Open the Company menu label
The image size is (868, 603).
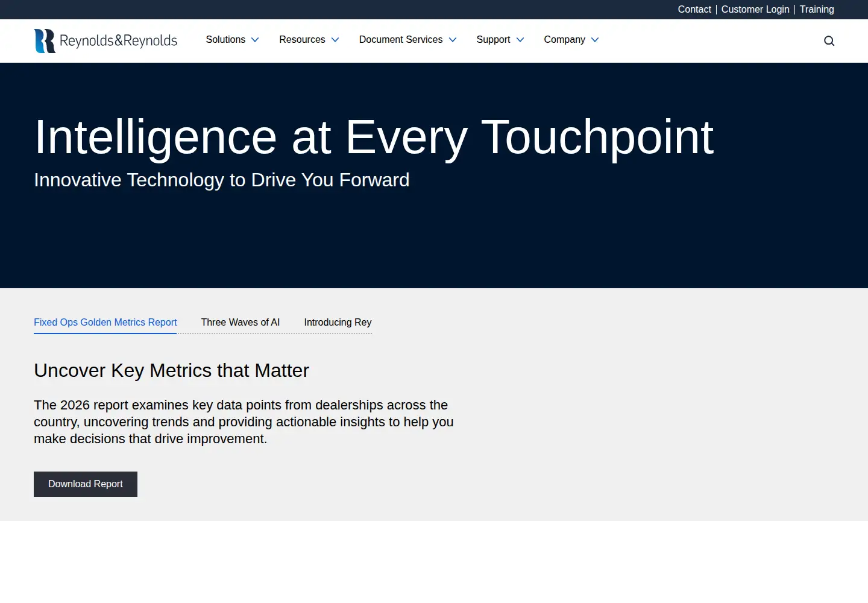pos(564,40)
